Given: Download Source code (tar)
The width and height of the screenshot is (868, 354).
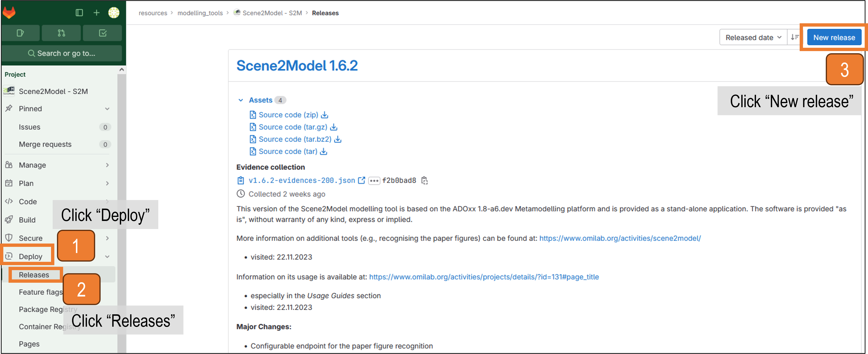Looking at the screenshot, I should coord(288,151).
